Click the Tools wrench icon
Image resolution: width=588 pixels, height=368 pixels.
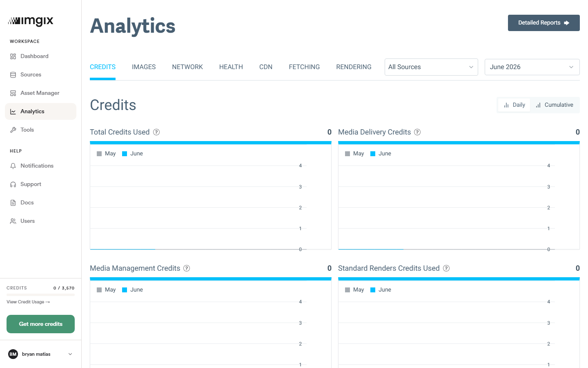point(13,130)
